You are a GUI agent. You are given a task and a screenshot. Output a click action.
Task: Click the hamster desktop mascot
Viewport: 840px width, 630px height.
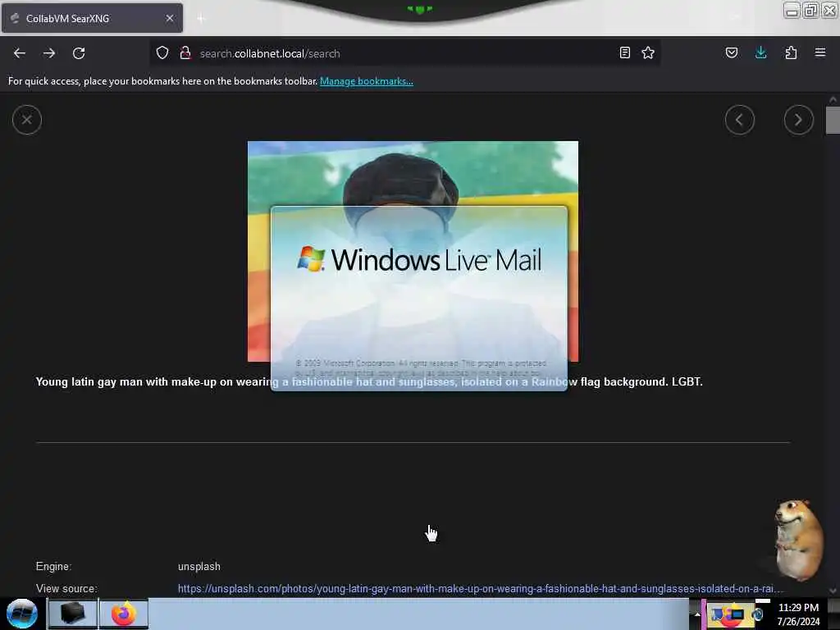click(x=797, y=540)
